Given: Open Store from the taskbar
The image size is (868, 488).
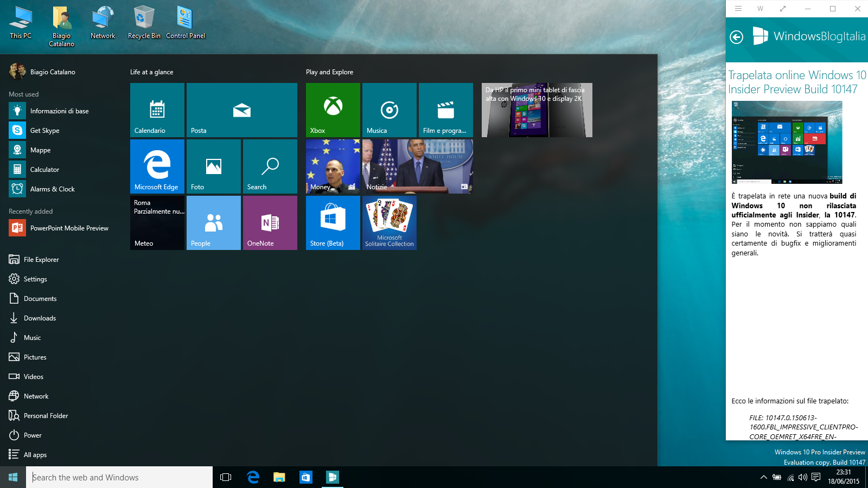Looking at the screenshot, I should tap(306, 477).
